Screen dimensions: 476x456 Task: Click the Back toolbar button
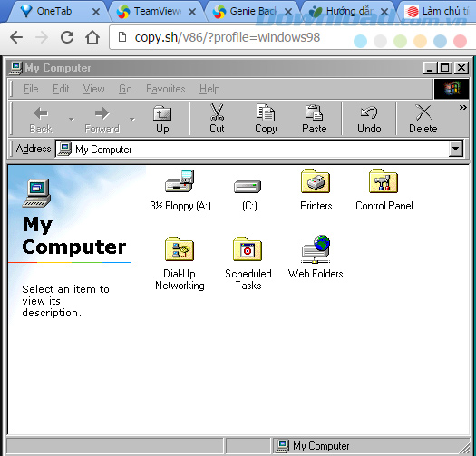click(41, 120)
